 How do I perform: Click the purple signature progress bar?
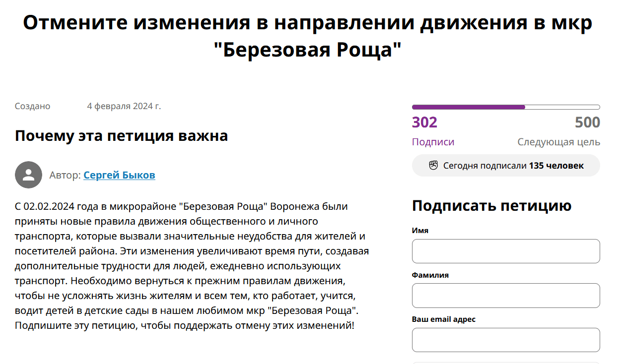pos(505,107)
